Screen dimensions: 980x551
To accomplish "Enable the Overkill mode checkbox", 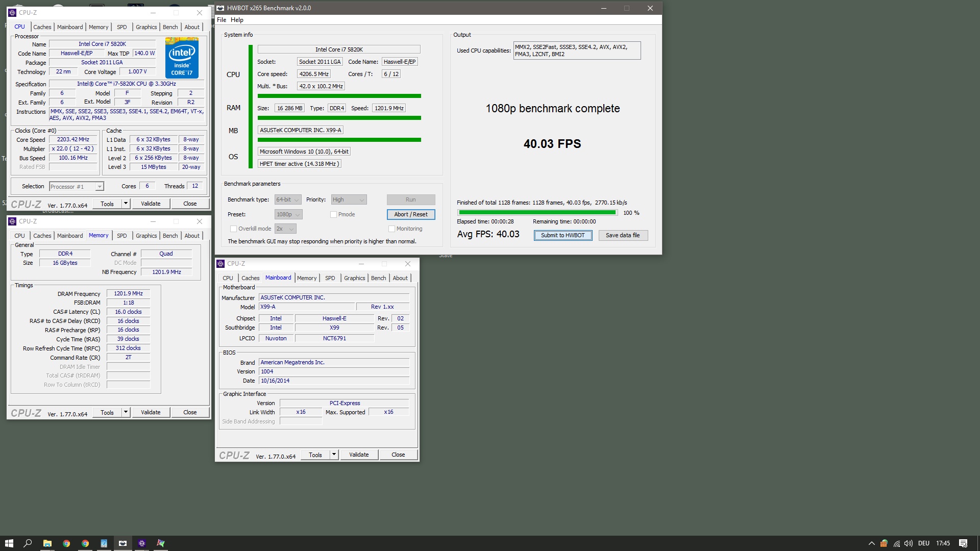I will (233, 229).
